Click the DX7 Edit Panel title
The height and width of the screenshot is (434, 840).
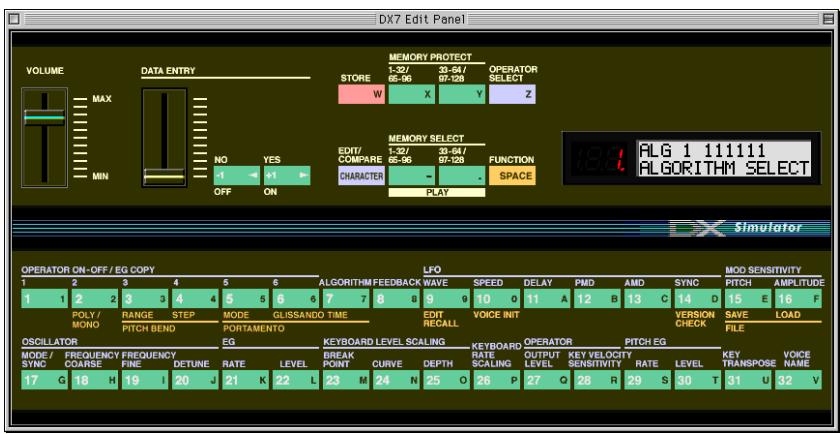[421, 19]
